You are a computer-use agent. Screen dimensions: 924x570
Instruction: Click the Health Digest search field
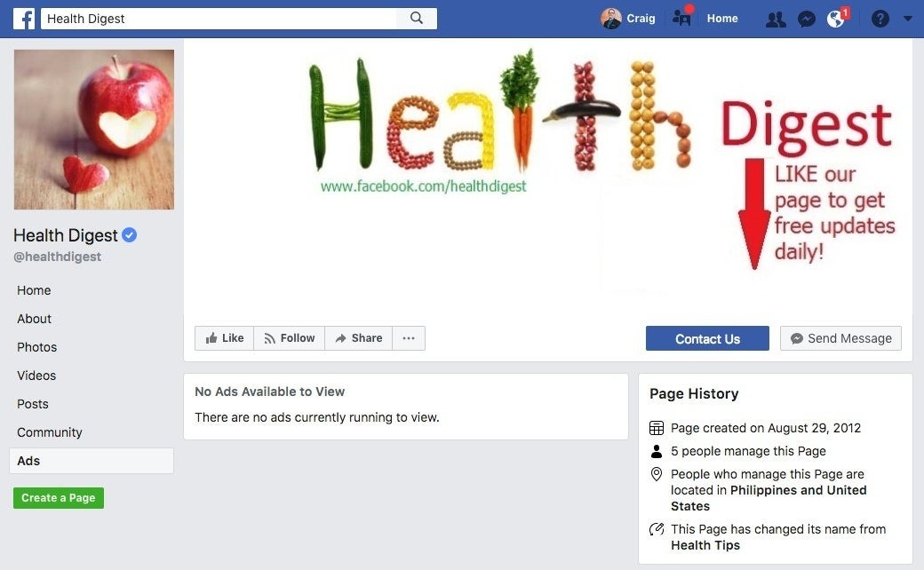[219, 19]
